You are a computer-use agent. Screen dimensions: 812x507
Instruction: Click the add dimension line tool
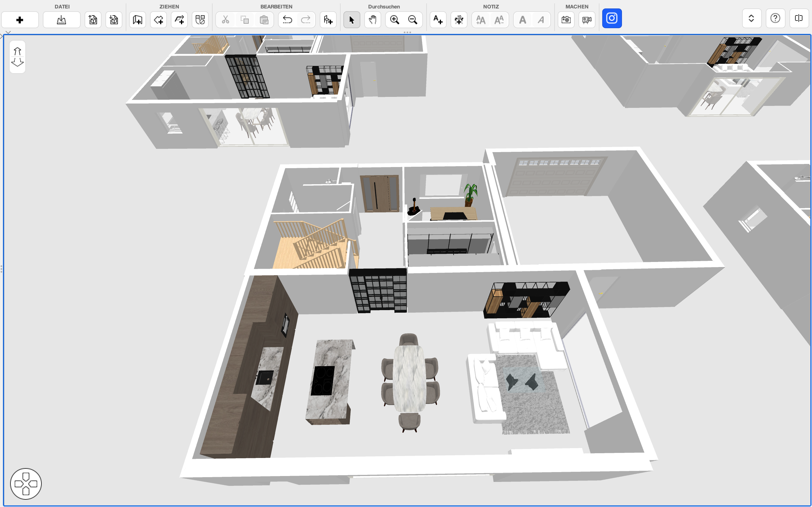459,20
